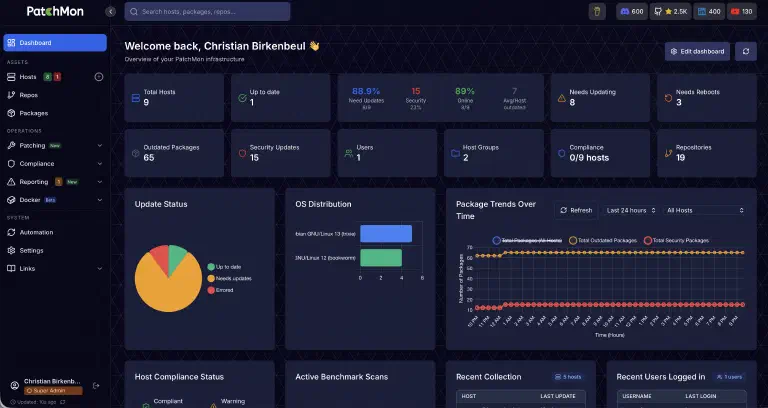Click the 7 Avg/Host outdated statistic
This screenshot has width=768, height=408.
(515, 97)
